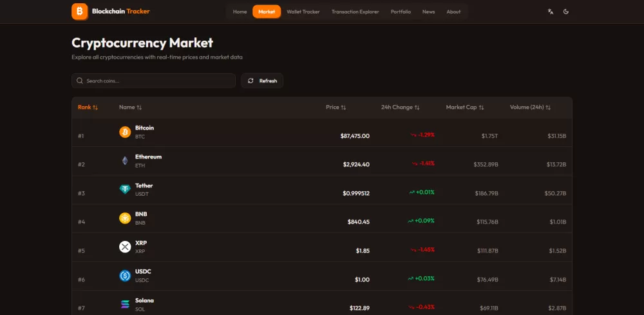Click the #6 rank cell
644x315 pixels.
[x=81, y=280]
